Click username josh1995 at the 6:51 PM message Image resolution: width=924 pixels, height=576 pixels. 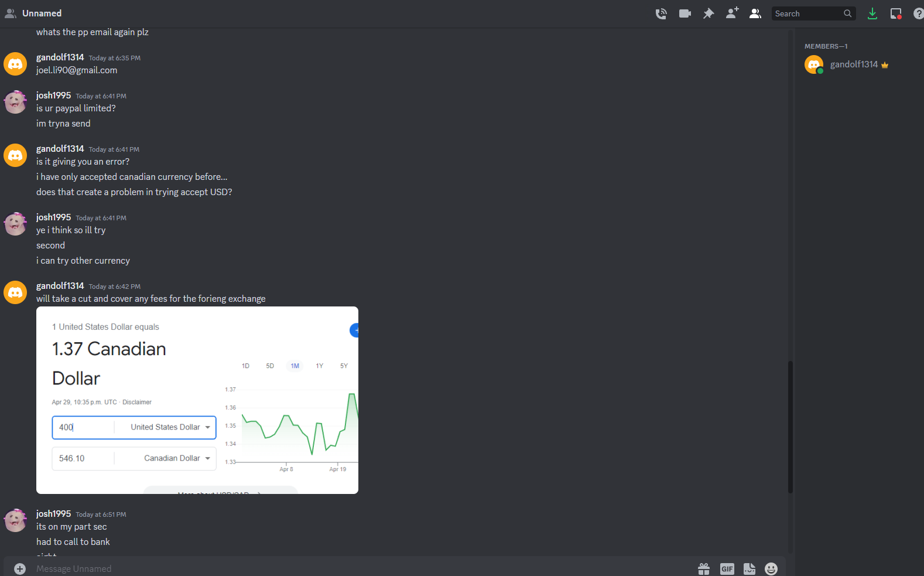tap(53, 514)
